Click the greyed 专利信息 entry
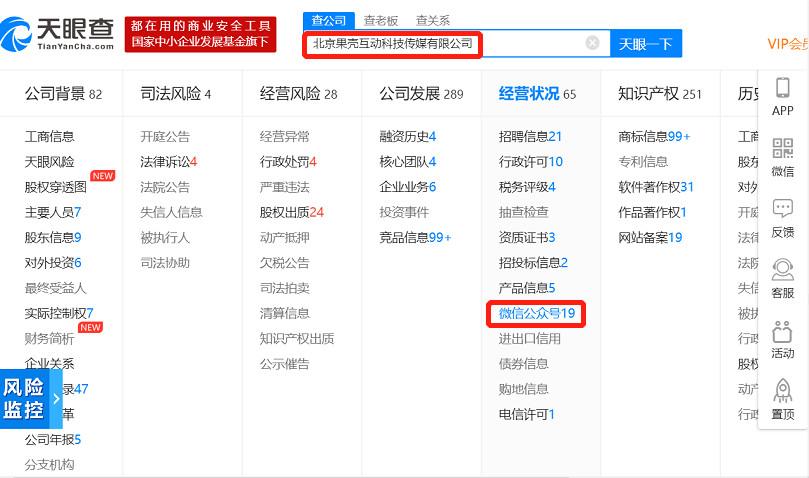The height and width of the screenshot is (478, 809). coord(643,162)
